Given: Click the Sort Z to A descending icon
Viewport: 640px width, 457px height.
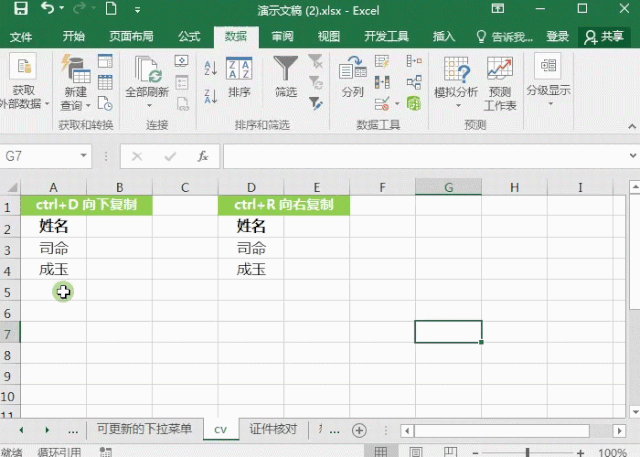Looking at the screenshot, I should [211, 96].
